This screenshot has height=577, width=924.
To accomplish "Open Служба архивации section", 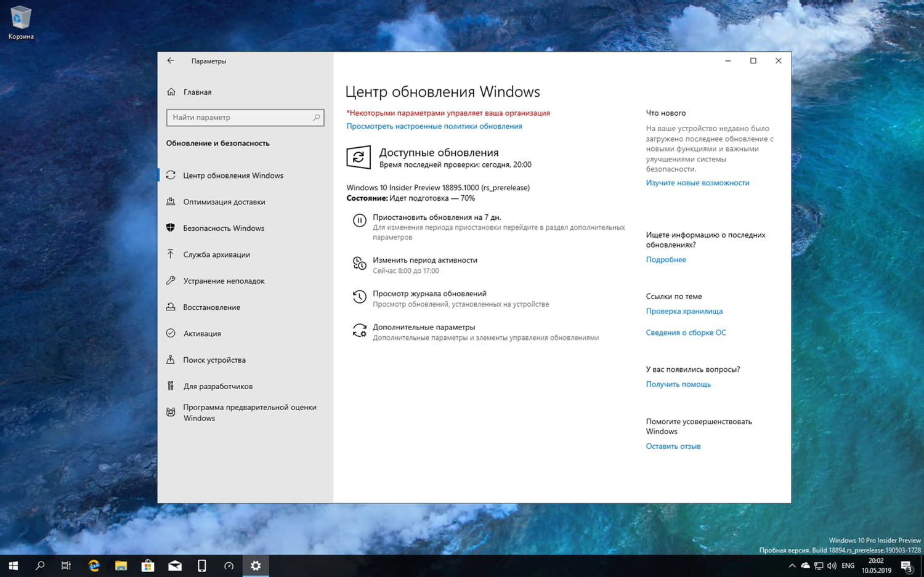I will coord(217,254).
